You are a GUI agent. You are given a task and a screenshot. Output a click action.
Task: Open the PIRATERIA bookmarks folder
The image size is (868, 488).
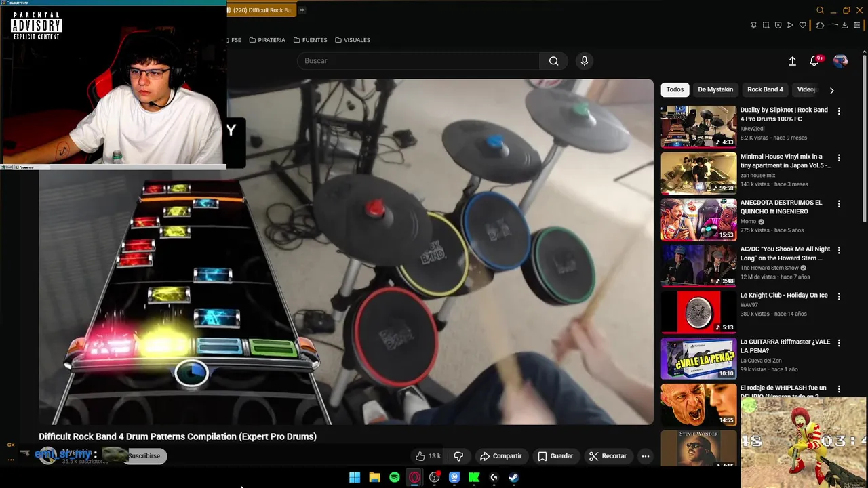tap(267, 40)
